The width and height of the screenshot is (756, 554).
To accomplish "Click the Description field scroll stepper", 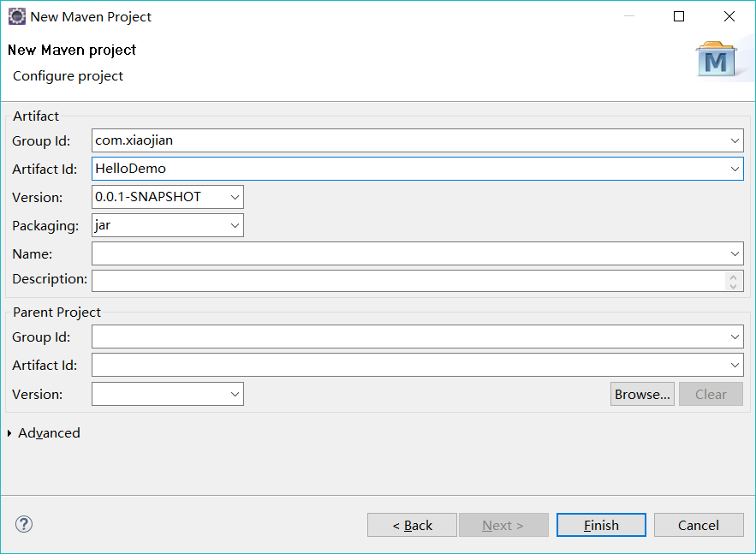I will tap(733, 281).
